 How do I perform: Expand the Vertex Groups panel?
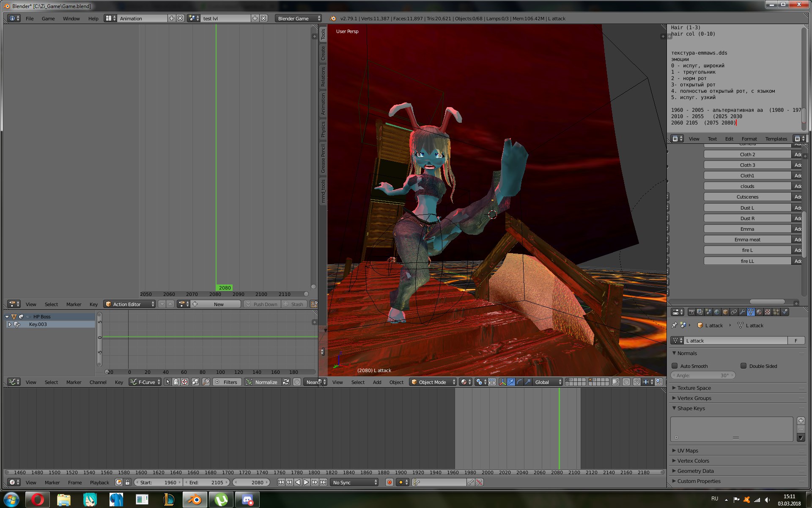tap(694, 398)
